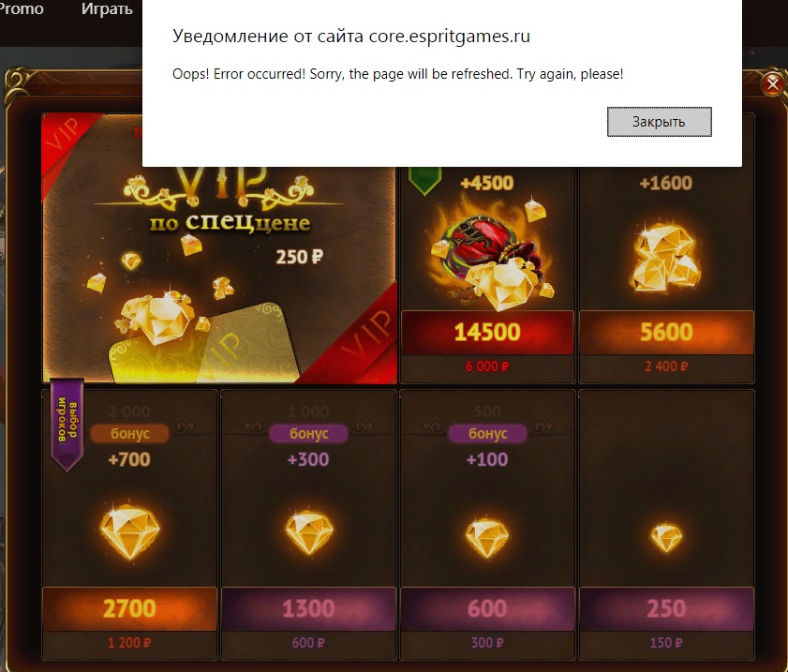Open the Promo menu item

tap(22, 9)
